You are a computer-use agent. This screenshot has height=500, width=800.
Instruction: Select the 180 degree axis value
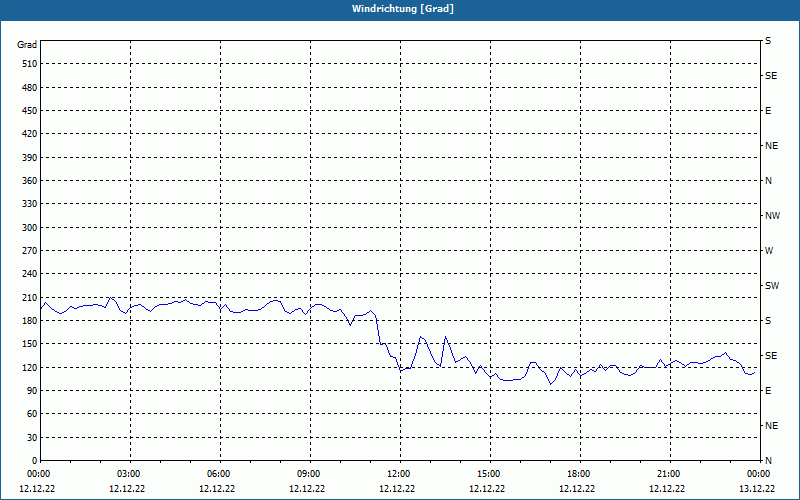click(29, 321)
